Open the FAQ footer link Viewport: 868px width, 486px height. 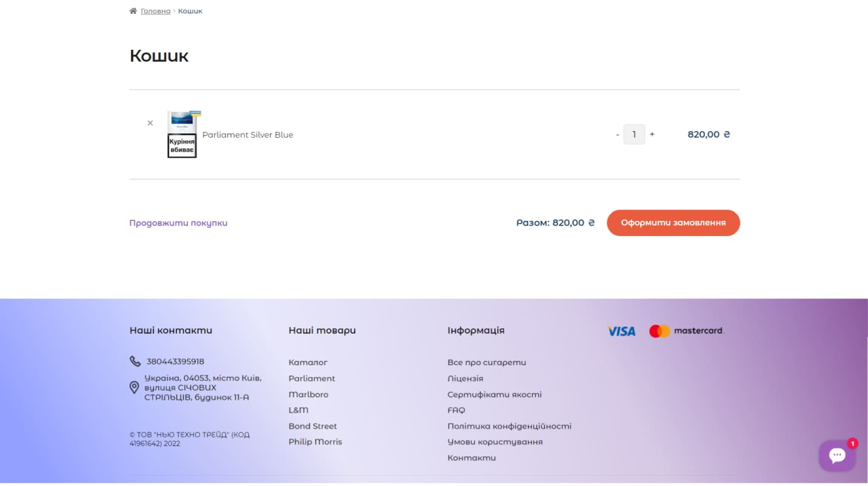coord(456,410)
